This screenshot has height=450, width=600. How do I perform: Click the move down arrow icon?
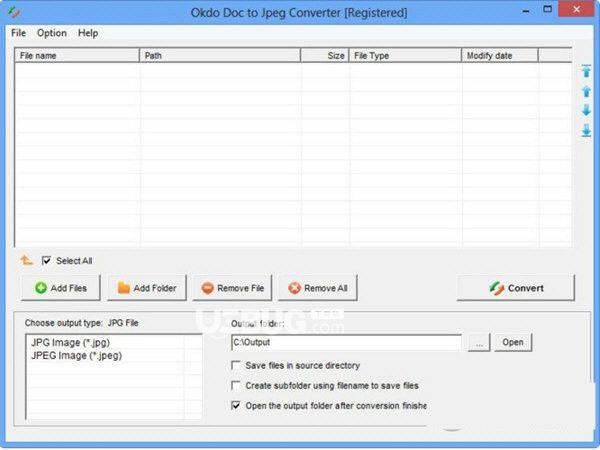click(x=586, y=110)
